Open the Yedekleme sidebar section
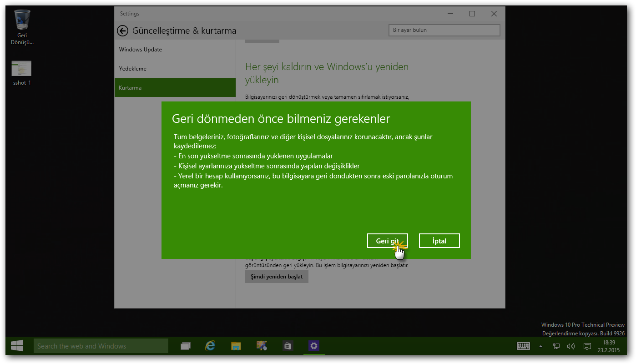Viewport: 636px width, 364px height. [x=175, y=69]
